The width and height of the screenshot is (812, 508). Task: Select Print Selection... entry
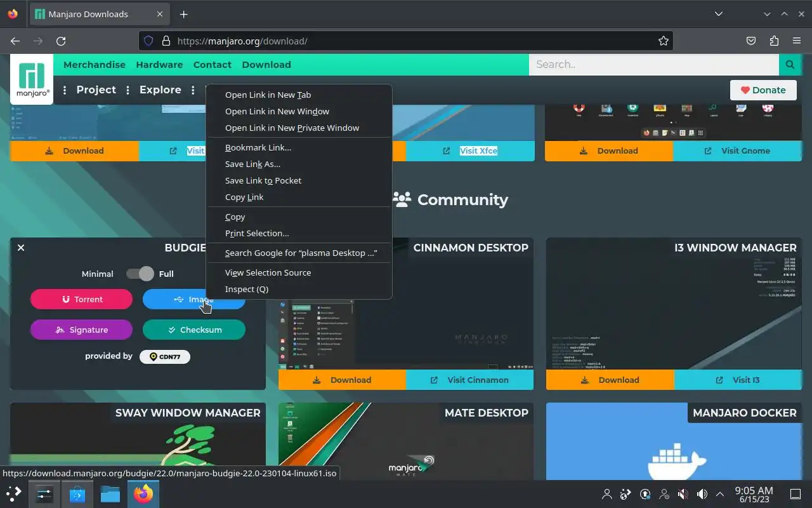[299, 233]
